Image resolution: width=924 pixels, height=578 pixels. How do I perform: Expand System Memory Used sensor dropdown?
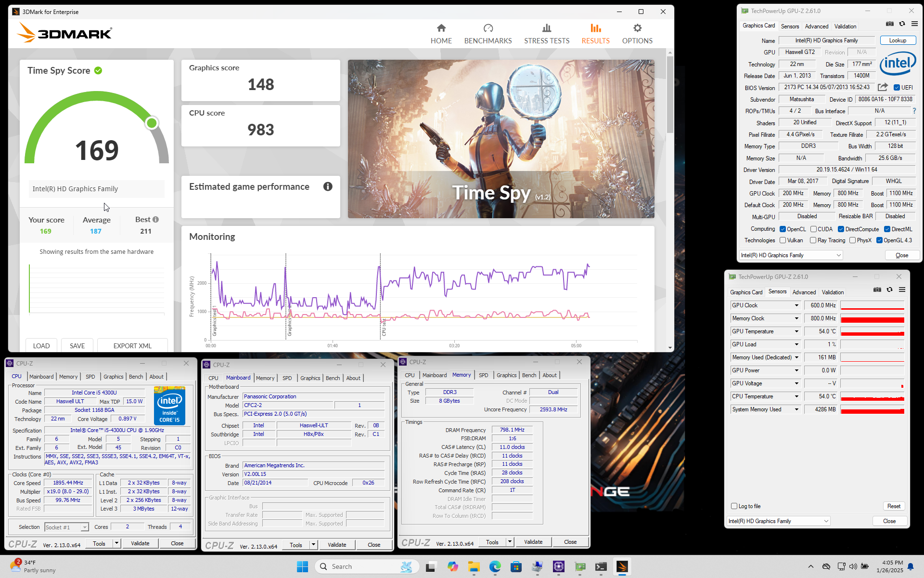pos(796,409)
